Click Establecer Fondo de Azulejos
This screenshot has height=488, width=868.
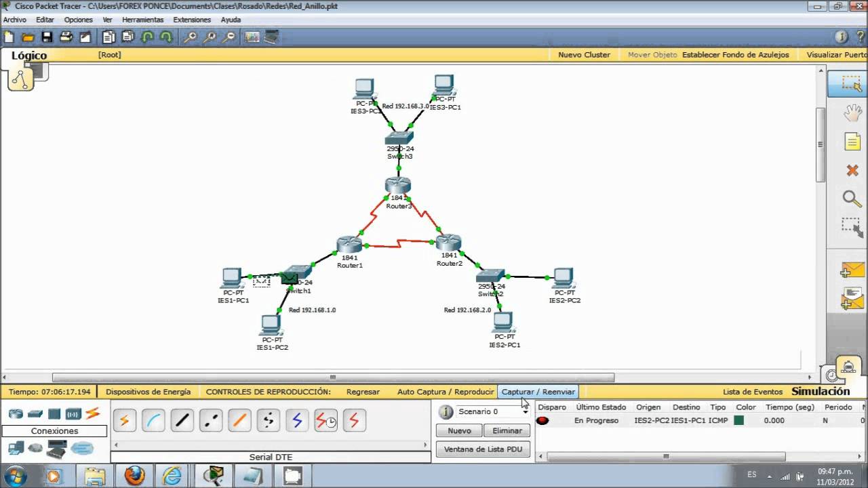(736, 55)
